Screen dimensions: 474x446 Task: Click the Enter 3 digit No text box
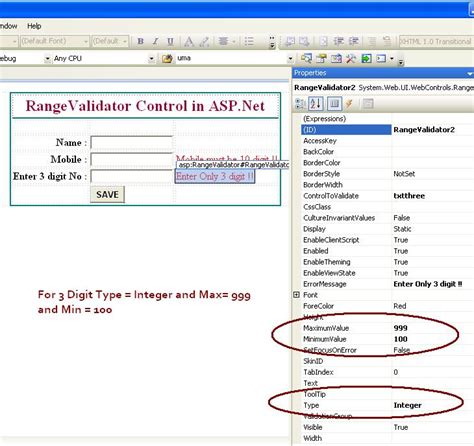[132, 177]
